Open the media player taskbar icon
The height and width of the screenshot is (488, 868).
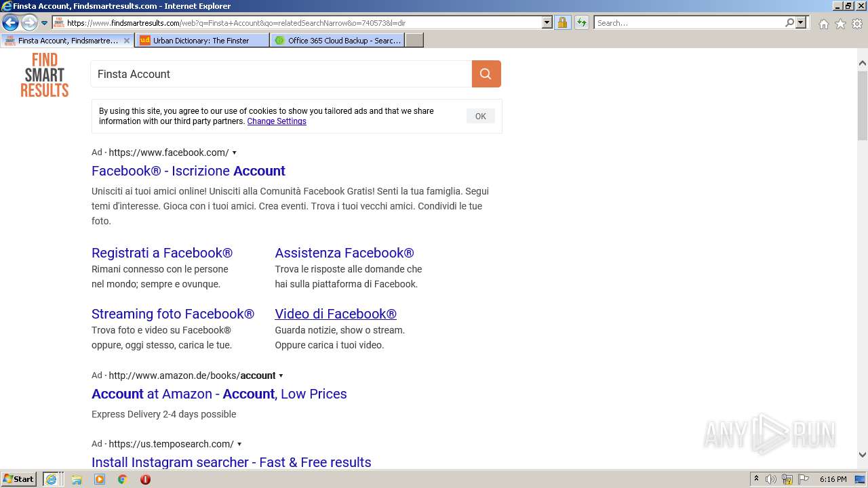point(100,479)
